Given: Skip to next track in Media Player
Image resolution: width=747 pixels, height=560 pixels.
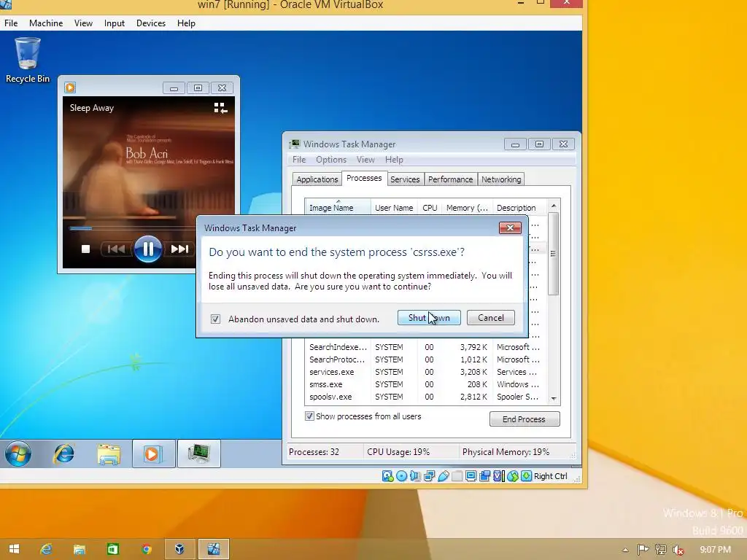Looking at the screenshot, I should (x=179, y=249).
